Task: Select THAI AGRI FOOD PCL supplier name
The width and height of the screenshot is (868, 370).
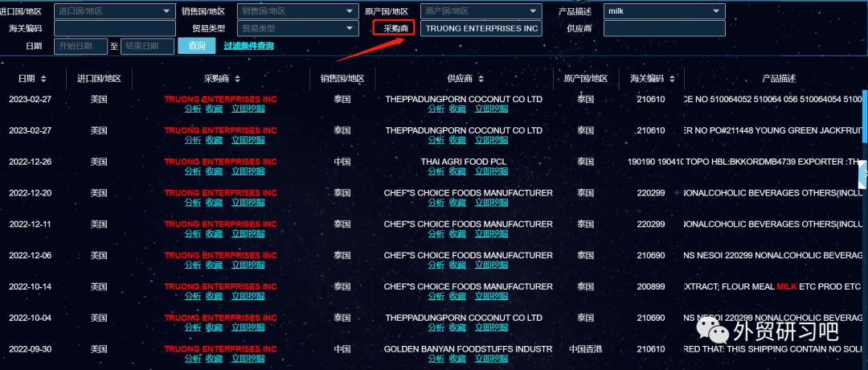Action: click(464, 162)
